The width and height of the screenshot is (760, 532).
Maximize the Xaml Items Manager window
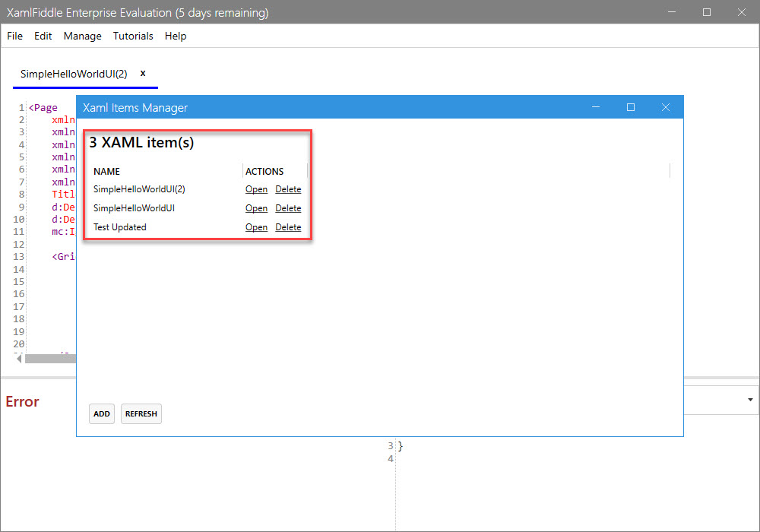point(631,107)
